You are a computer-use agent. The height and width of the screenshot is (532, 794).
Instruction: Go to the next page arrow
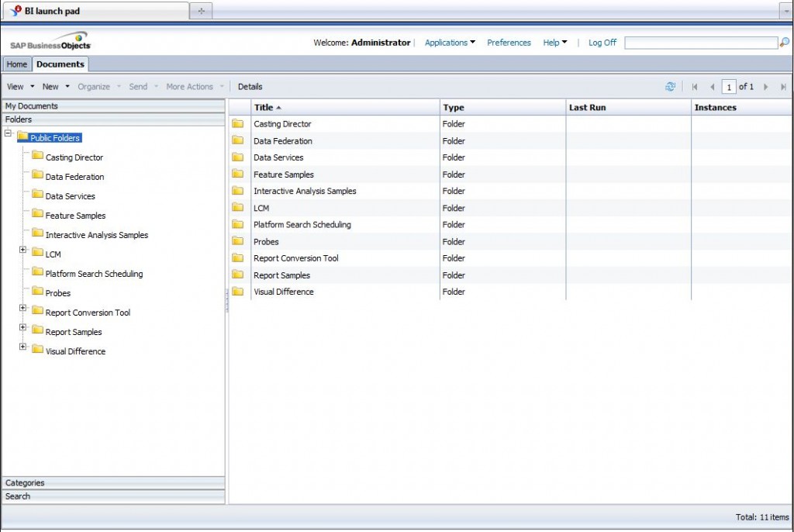point(765,87)
